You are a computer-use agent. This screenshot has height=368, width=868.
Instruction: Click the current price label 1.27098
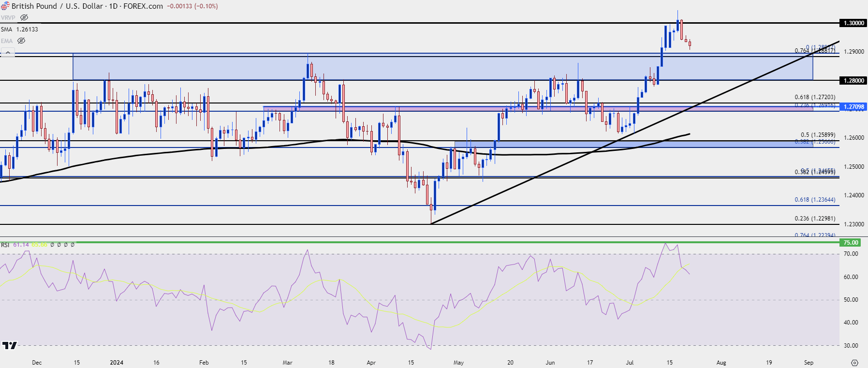[854, 106]
